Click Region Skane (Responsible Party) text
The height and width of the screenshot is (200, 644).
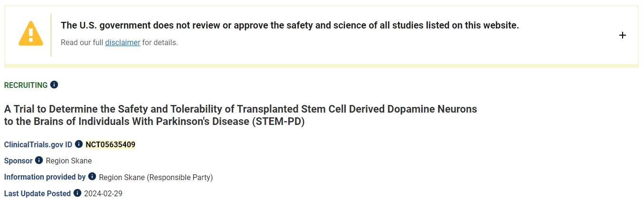156,177
